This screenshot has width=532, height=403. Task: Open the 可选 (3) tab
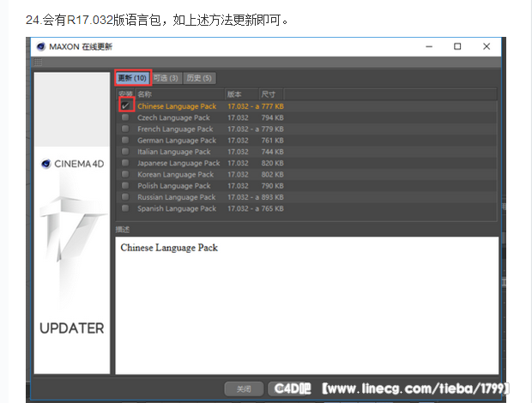[x=166, y=78]
